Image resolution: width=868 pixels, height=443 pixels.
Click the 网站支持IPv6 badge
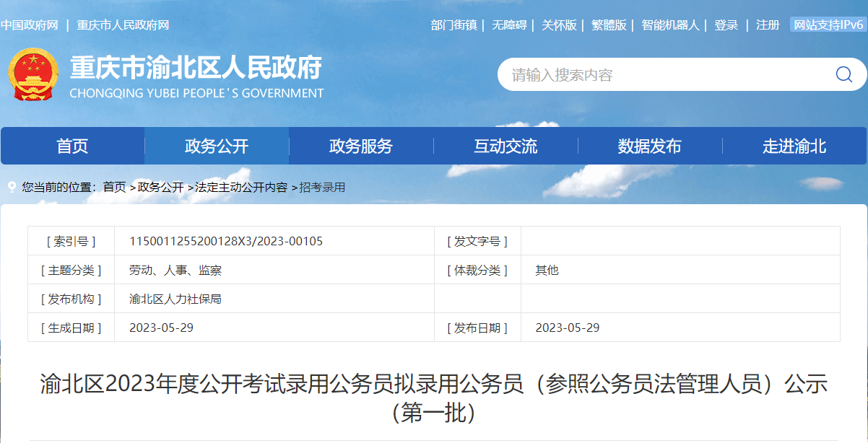[x=828, y=25]
